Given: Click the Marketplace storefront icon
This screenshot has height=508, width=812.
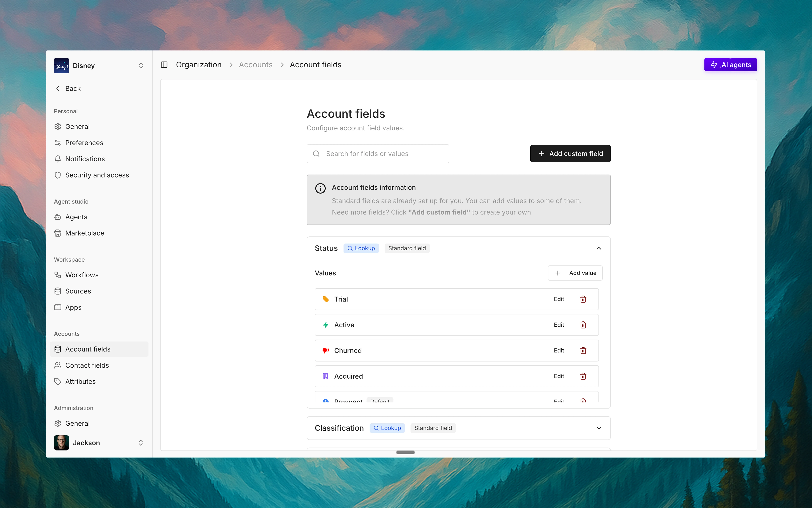Looking at the screenshot, I should [x=58, y=233].
